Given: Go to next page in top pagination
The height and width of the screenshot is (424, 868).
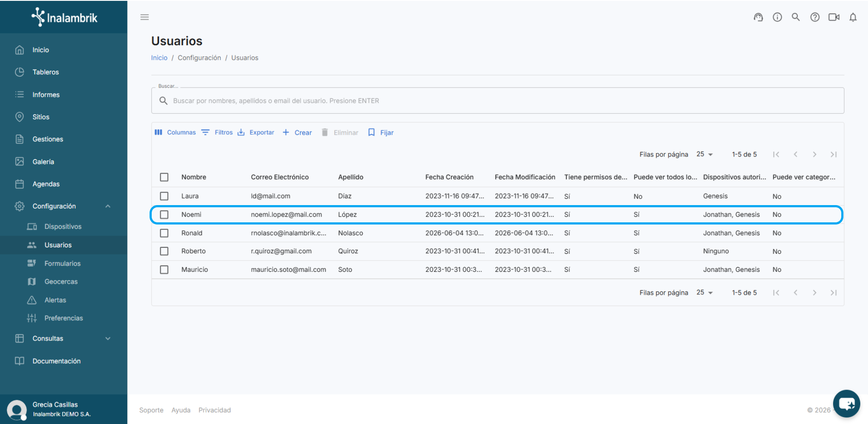Looking at the screenshot, I should click(815, 154).
